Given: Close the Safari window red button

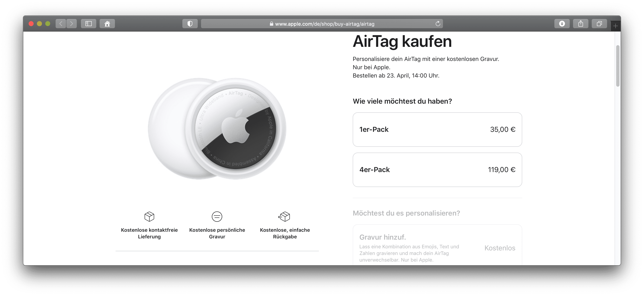Looking at the screenshot, I should click(x=31, y=24).
